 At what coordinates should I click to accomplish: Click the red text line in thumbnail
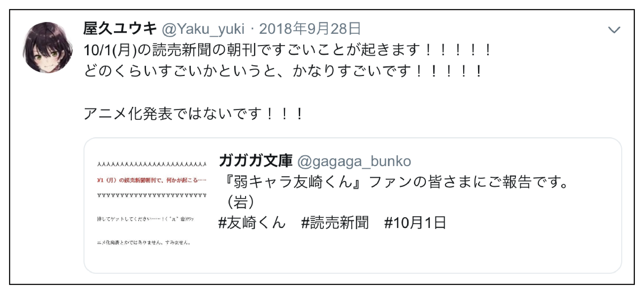pyautogui.click(x=152, y=180)
